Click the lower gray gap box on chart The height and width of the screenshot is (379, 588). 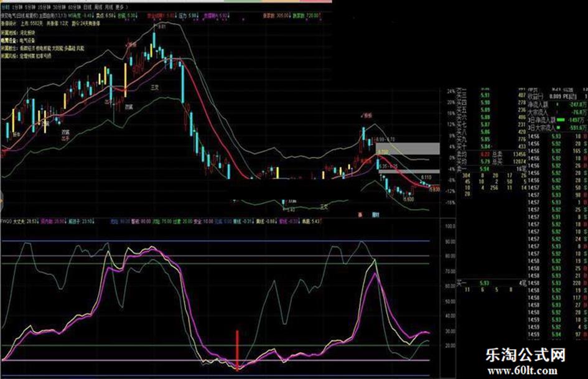409,172
